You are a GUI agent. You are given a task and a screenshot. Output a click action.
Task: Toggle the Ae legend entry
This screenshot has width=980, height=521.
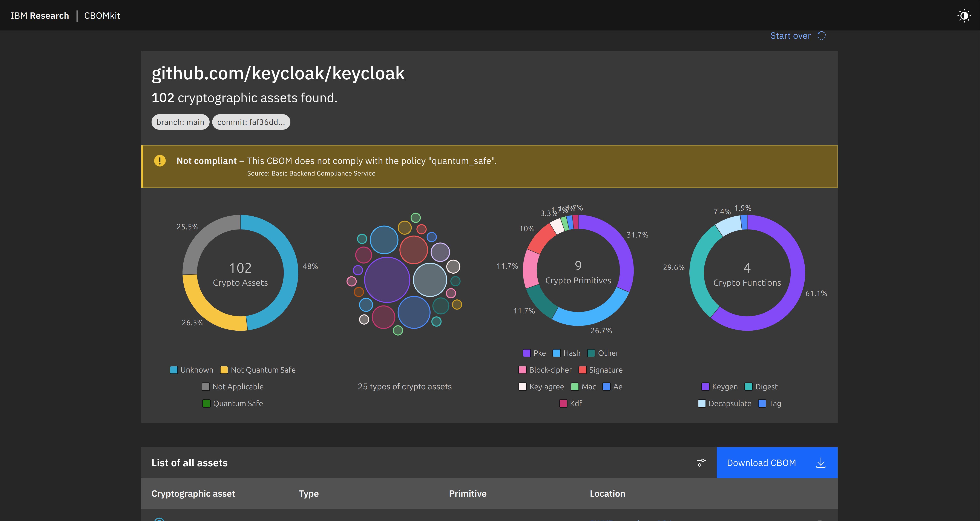pyautogui.click(x=612, y=387)
